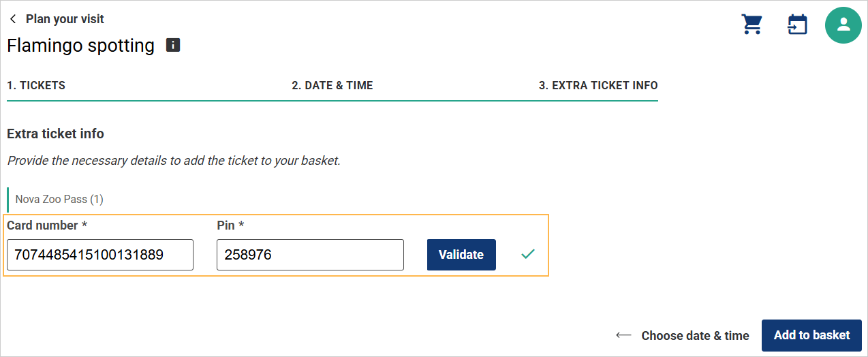The width and height of the screenshot is (868, 357).
Task: Click the back chevron beside Plan your visit
Action: [13, 19]
